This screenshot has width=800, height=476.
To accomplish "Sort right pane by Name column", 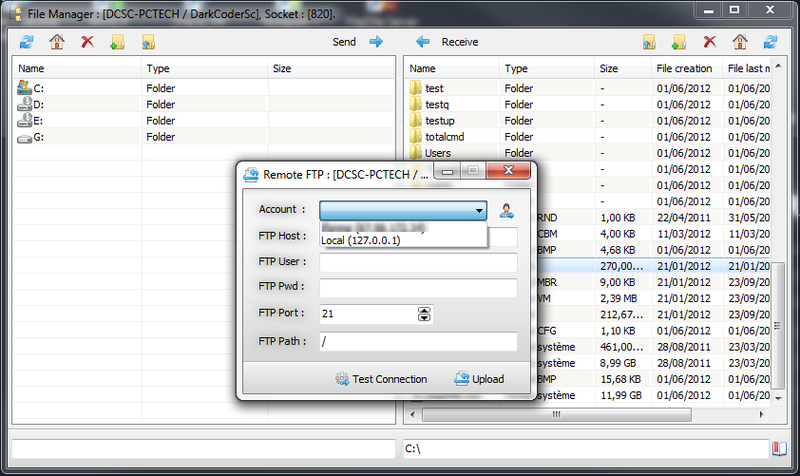I will [x=452, y=68].
